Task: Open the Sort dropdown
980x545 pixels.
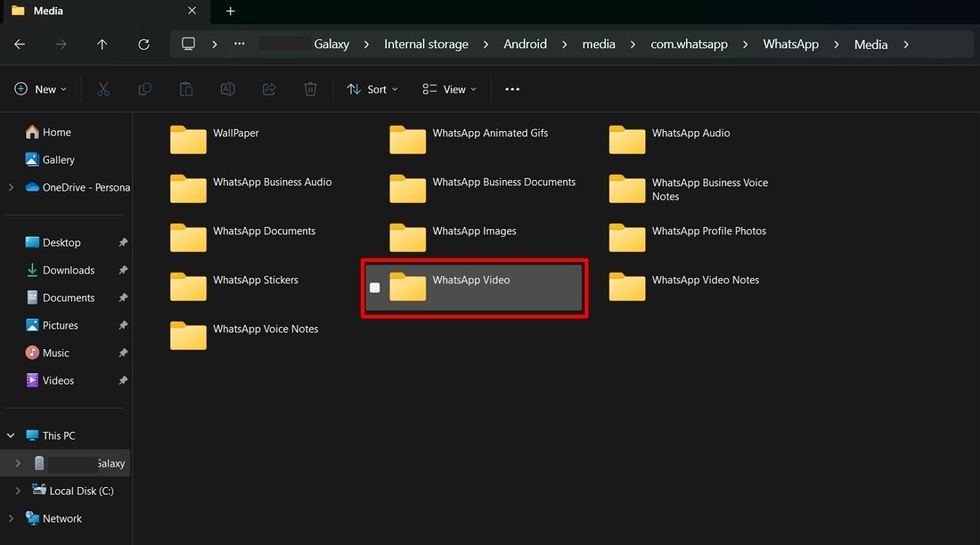Action: tap(372, 89)
